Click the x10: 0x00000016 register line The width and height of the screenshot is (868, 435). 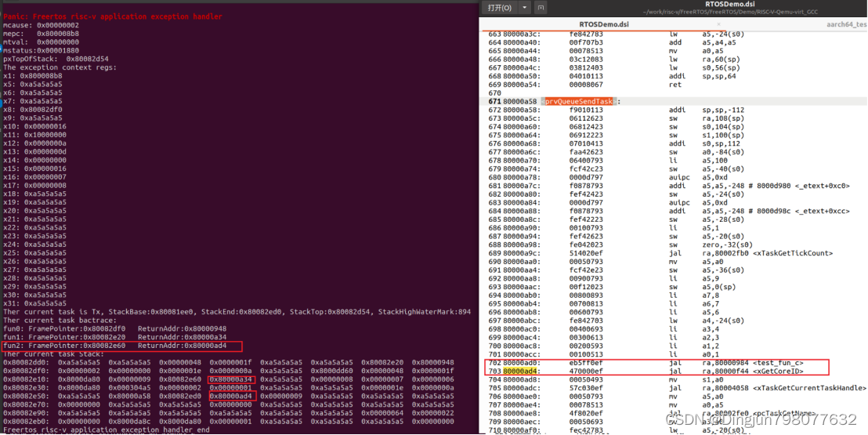pyautogui.click(x=35, y=126)
